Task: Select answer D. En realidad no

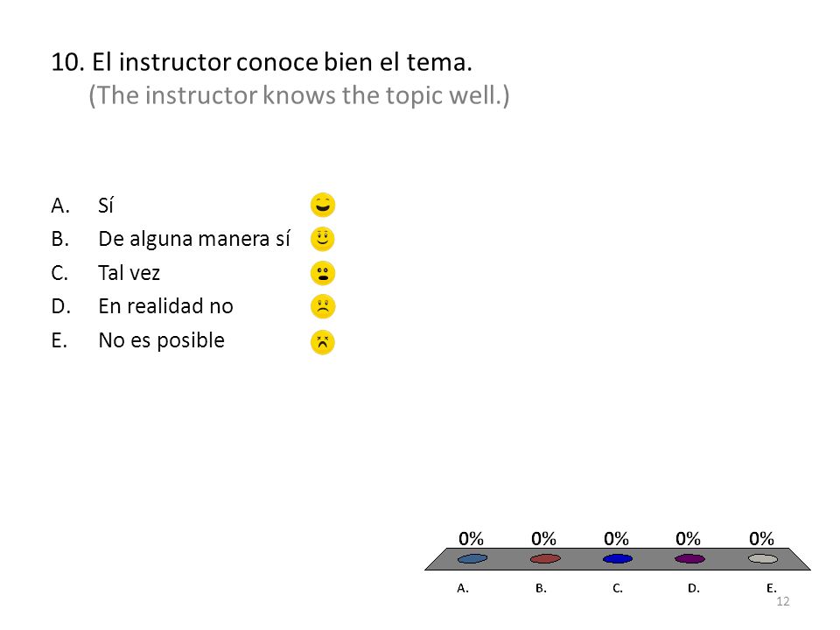Action: pyautogui.click(x=143, y=306)
